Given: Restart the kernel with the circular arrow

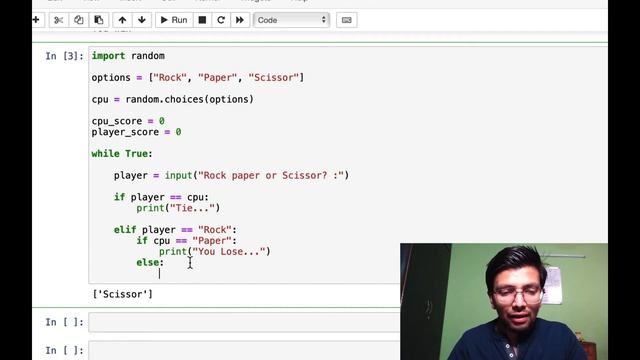Looking at the screenshot, I should coord(221,20).
